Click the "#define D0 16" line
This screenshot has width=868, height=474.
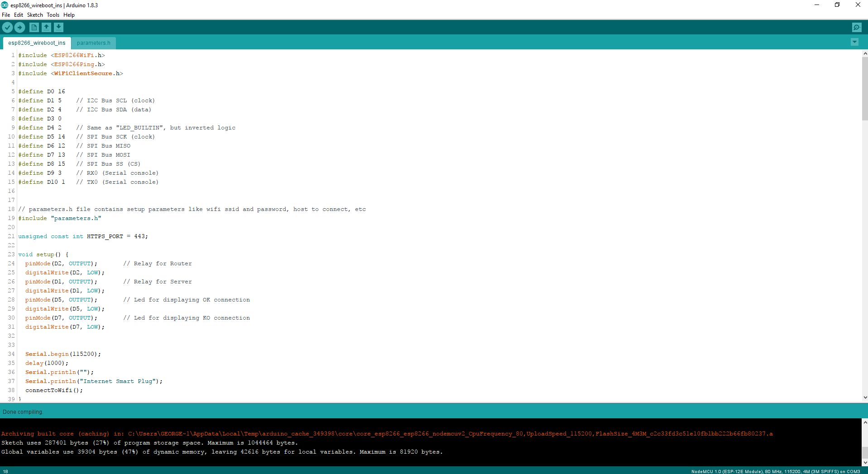(42, 91)
